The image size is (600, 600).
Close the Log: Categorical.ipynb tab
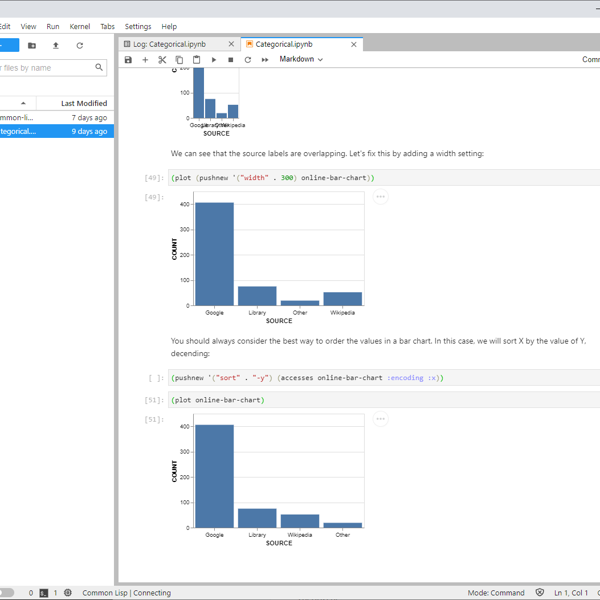pos(232,44)
